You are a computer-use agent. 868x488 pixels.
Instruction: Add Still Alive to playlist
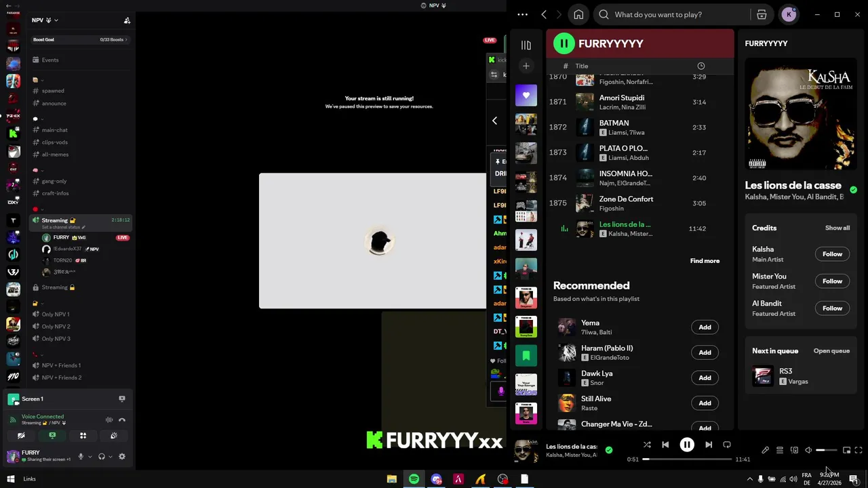(705, 403)
